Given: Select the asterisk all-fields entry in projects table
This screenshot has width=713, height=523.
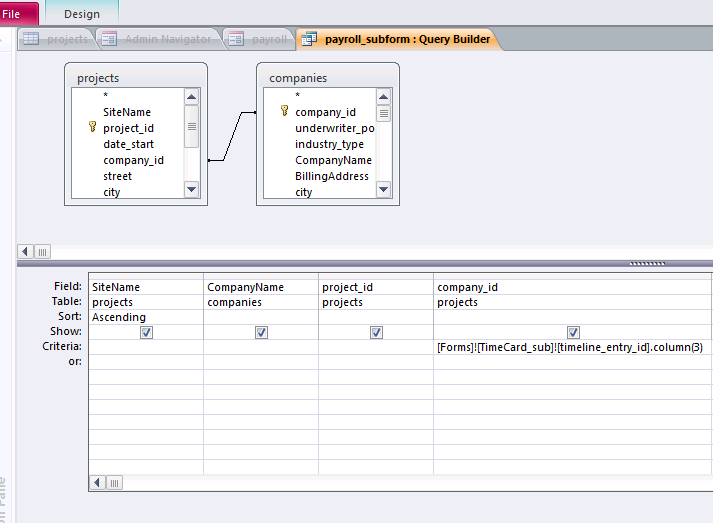Looking at the screenshot, I should coord(106,96).
